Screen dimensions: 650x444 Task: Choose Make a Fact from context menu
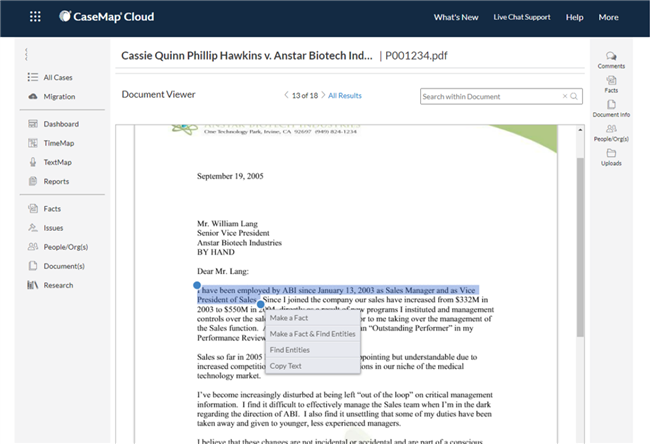pos(313,318)
